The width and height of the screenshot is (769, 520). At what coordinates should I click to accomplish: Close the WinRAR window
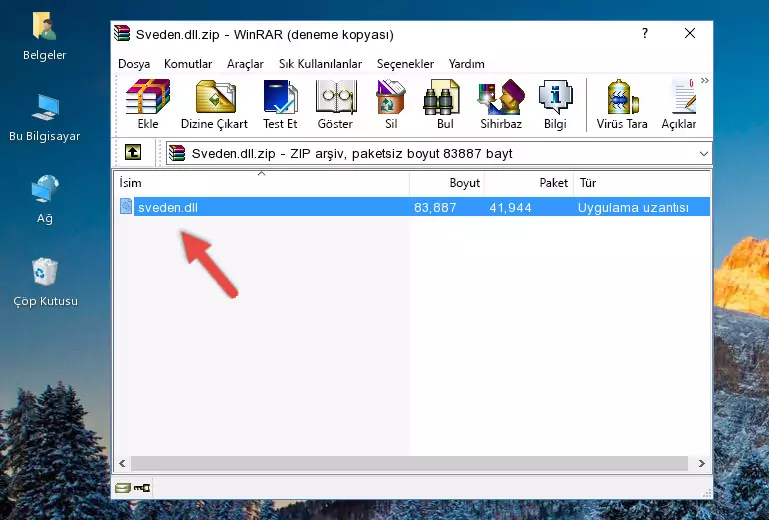tap(690, 33)
